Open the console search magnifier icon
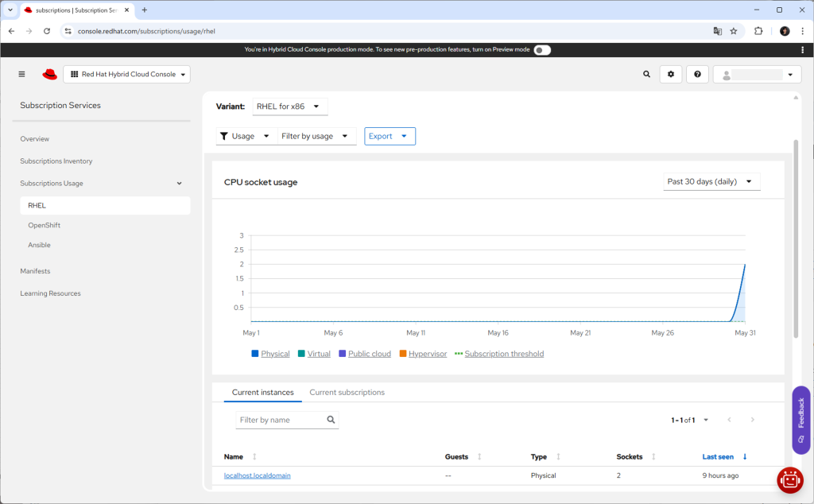The image size is (814, 504). click(x=646, y=74)
